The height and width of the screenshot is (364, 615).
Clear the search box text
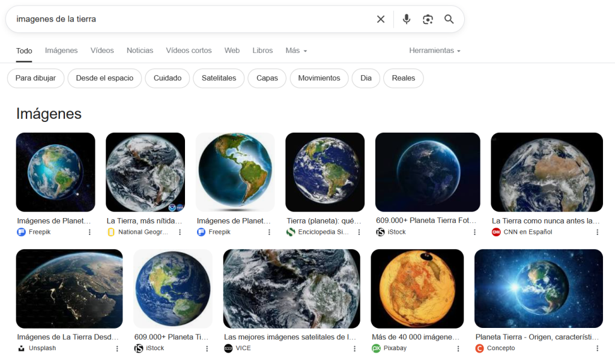[x=381, y=19]
